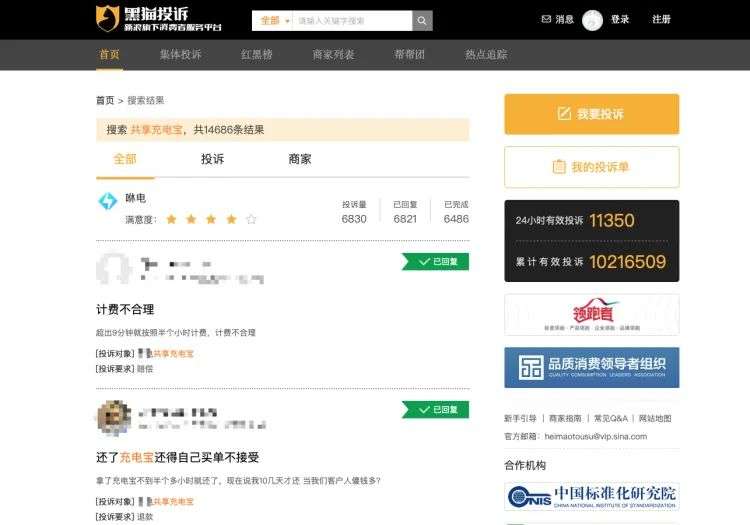Click email heimaotousu@vip.sina.com
This screenshot has width=750, height=525.
pyautogui.click(x=596, y=437)
